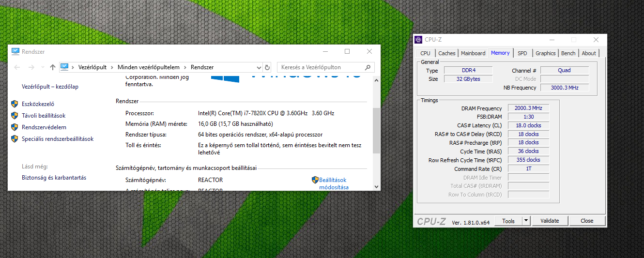Click the up-arrow navigation button
Viewport: 644px width, 258px height.
[x=53, y=67]
